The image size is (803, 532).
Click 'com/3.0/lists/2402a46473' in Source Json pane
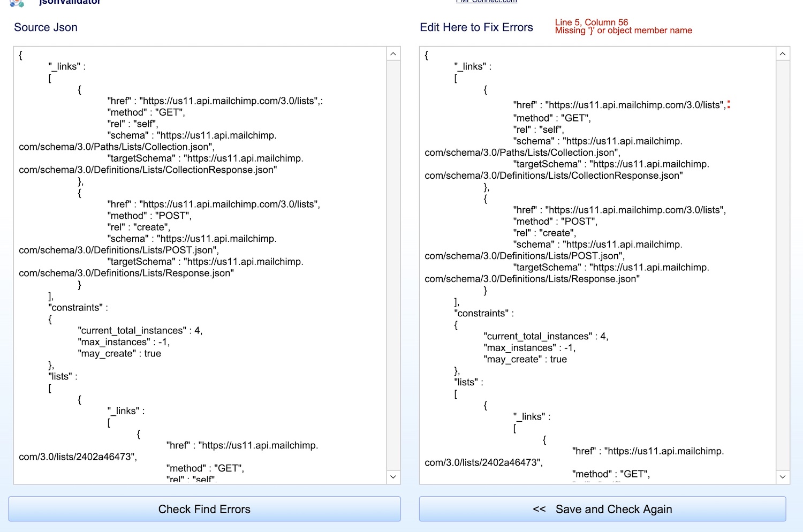[78, 457]
